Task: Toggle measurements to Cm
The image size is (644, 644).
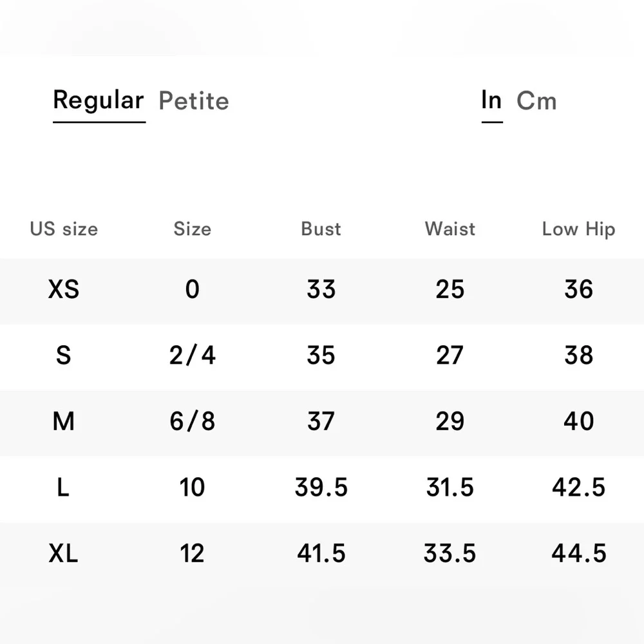Action: pyautogui.click(x=536, y=100)
